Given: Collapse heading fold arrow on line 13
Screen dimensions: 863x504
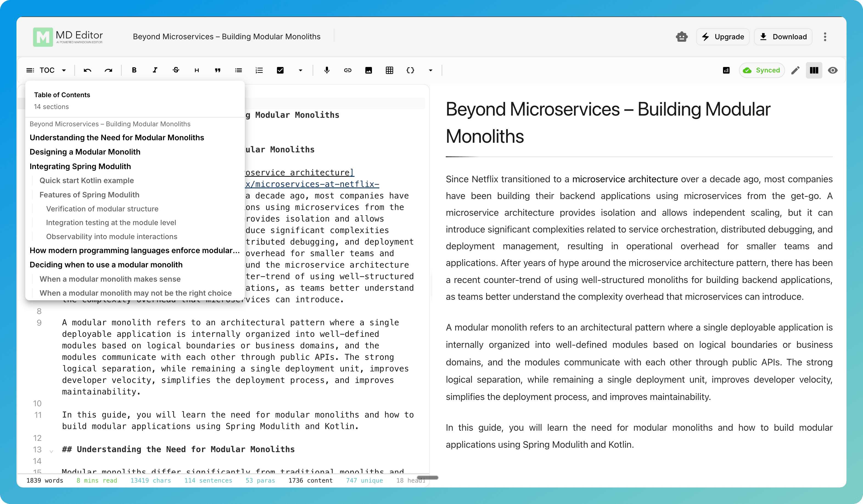Looking at the screenshot, I should pyautogui.click(x=51, y=451).
